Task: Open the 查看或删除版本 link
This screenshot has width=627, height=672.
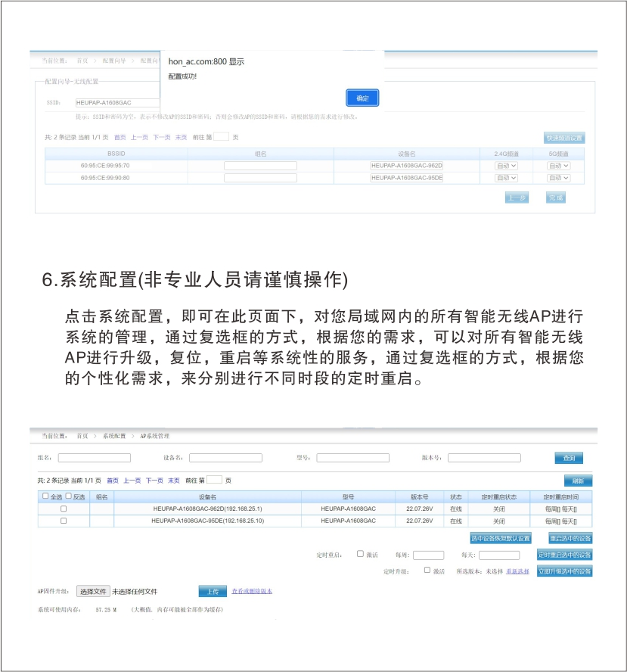Action: coord(252,591)
